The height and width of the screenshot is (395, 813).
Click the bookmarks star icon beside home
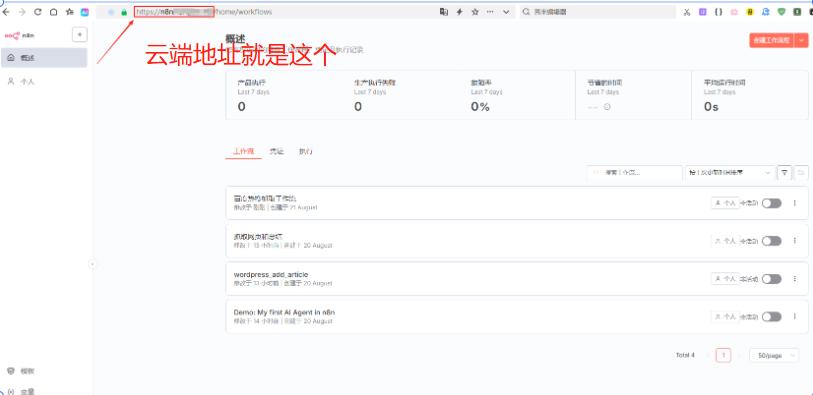point(69,12)
